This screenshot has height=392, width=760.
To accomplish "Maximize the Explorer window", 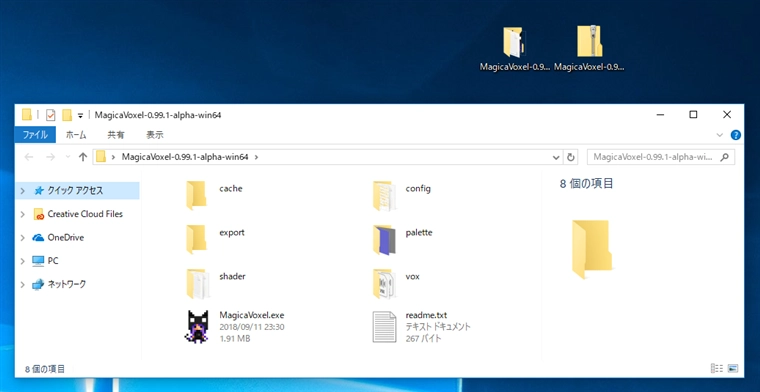I will (x=694, y=115).
